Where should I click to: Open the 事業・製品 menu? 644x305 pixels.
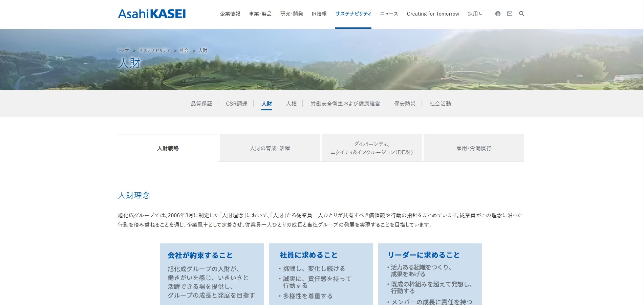(x=260, y=14)
